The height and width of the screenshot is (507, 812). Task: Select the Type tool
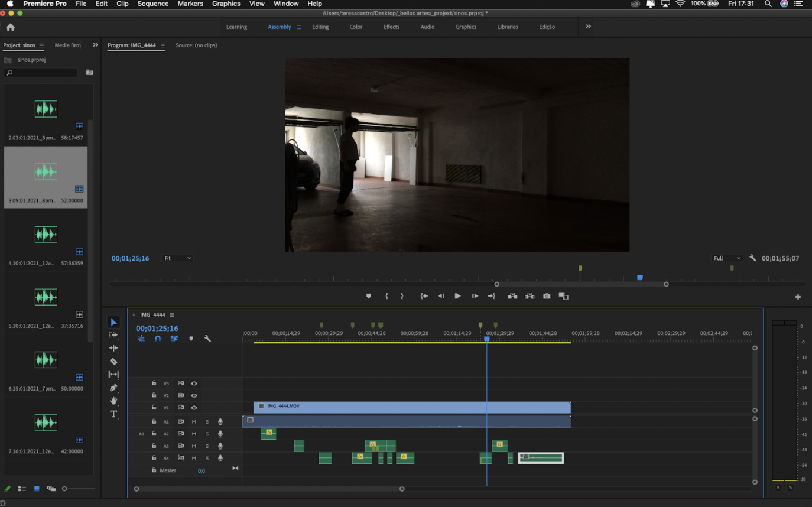point(113,414)
